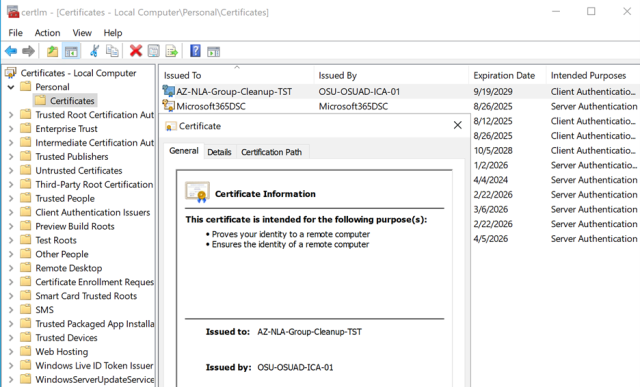Click the Certificate dialog title icon
The height and width of the screenshot is (387, 640).
pyautogui.click(x=171, y=126)
